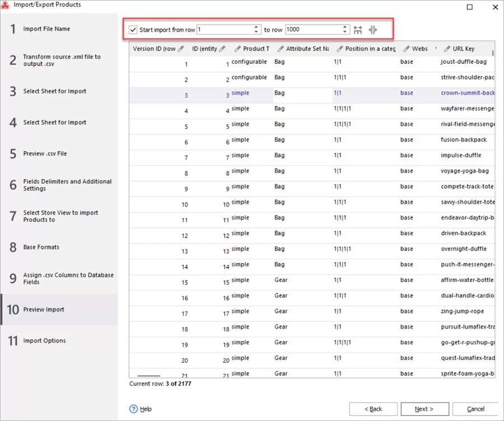
Task: Increase the 'to row' value with up arrow
Action: pos(344,27)
